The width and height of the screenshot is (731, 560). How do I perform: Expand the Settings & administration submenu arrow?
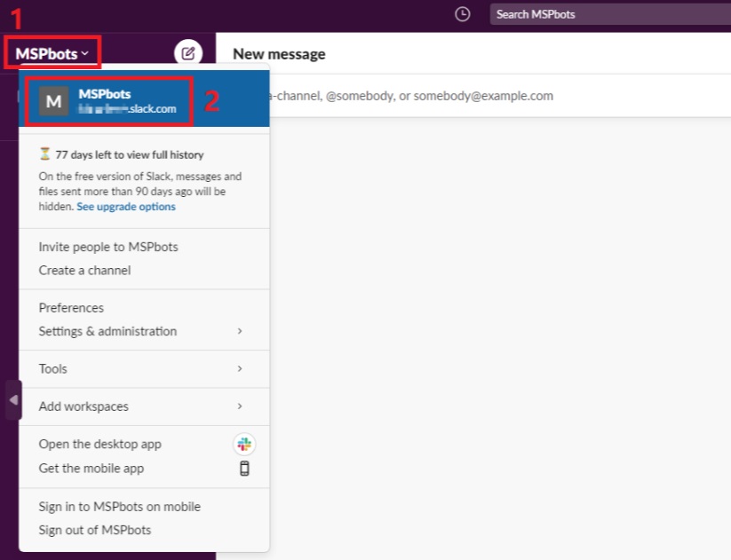coord(240,331)
